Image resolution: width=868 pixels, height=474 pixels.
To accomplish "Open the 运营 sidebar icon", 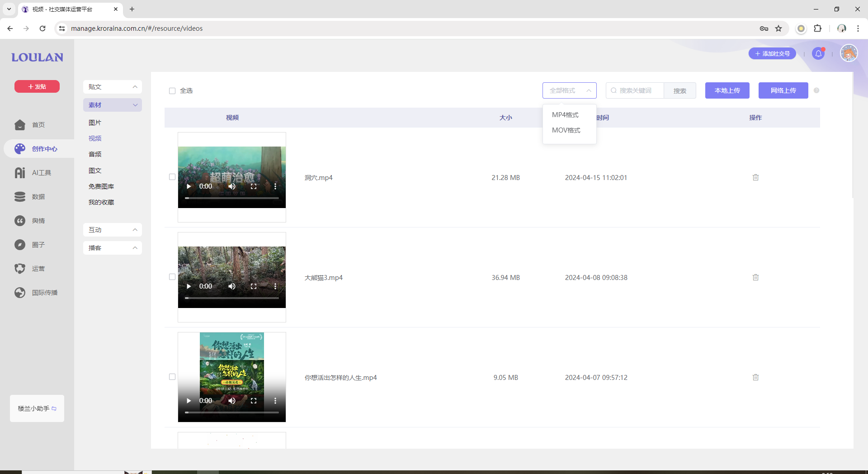I will (x=20, y=269).
